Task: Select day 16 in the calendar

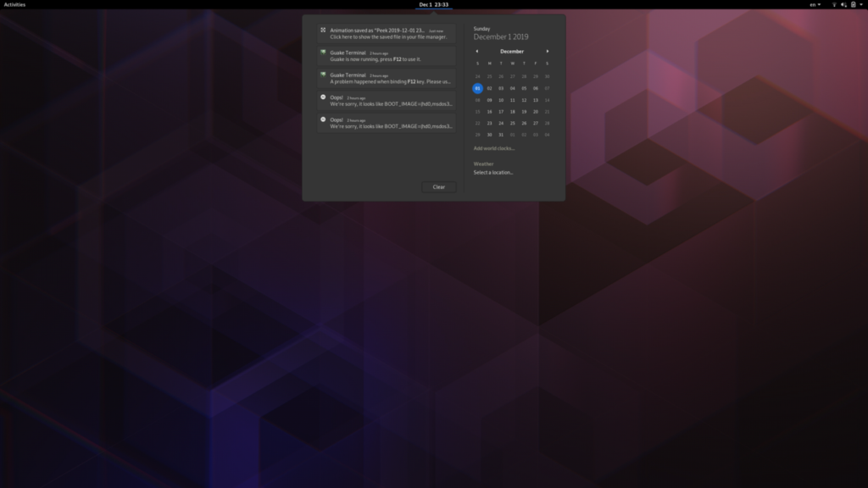Action: pos(489,112)
